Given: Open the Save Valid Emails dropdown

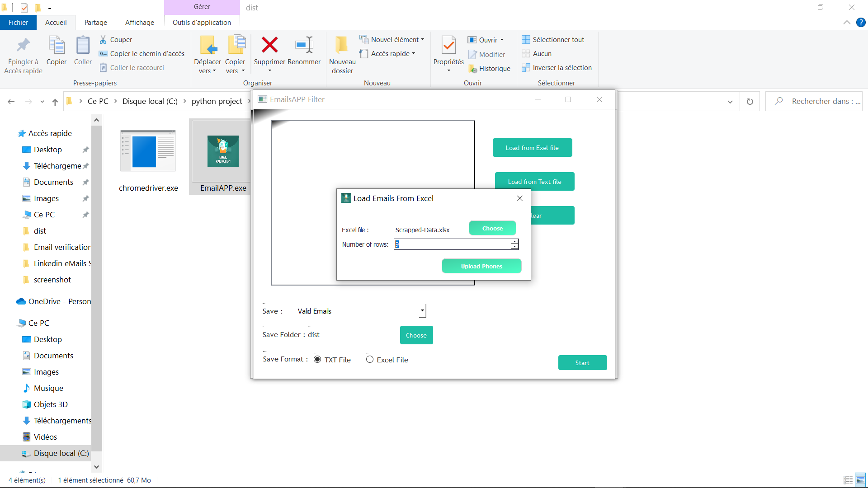Looking at the screenshot, I should 422,311.
